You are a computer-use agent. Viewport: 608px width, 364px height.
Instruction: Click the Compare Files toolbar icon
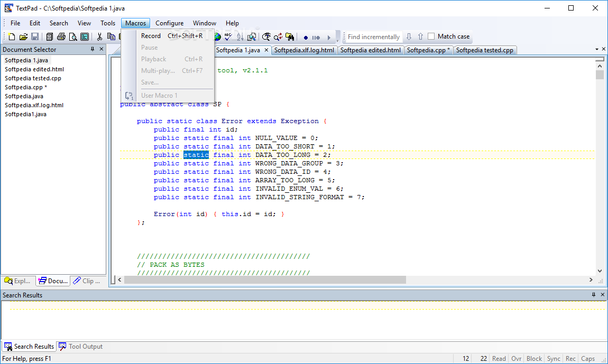pyautogui.click(x=252, y=36)
